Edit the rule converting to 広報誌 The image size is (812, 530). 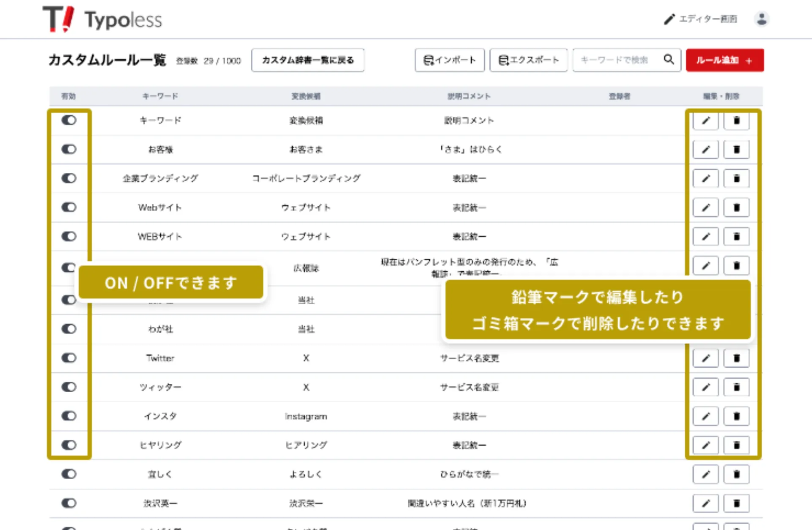(x=705, y=266)
